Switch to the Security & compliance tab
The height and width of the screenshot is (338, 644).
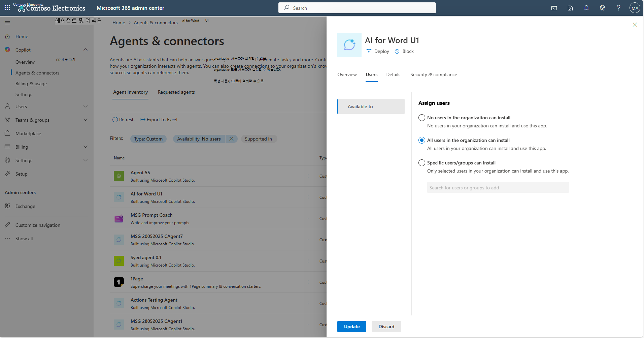click(x=434, y=74)
